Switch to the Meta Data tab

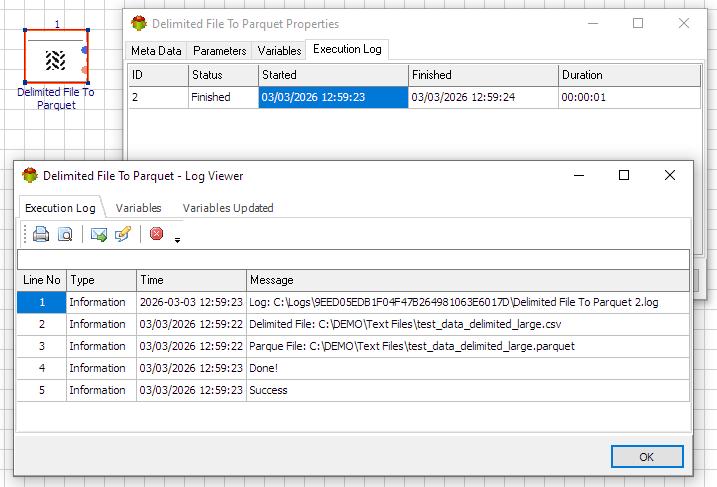[156, 51]
